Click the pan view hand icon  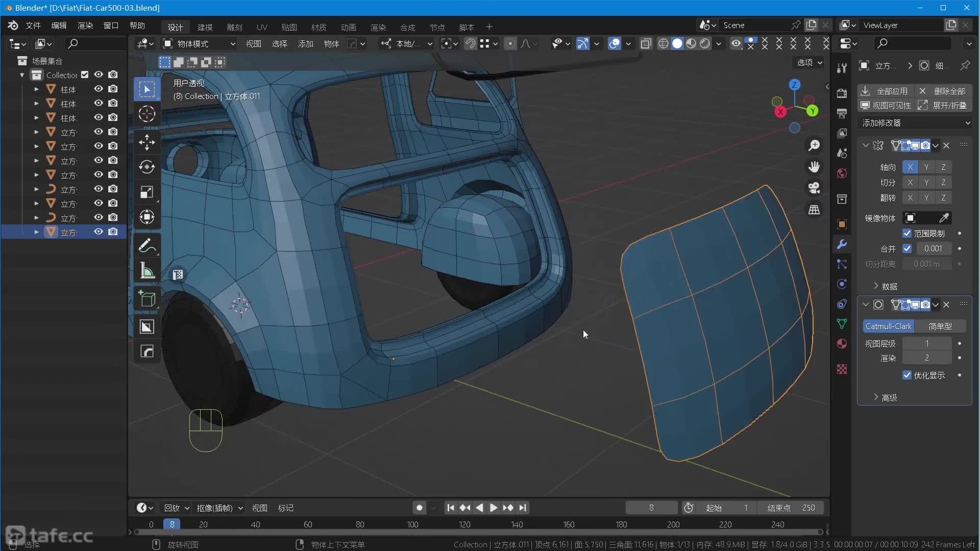point(814,167)
